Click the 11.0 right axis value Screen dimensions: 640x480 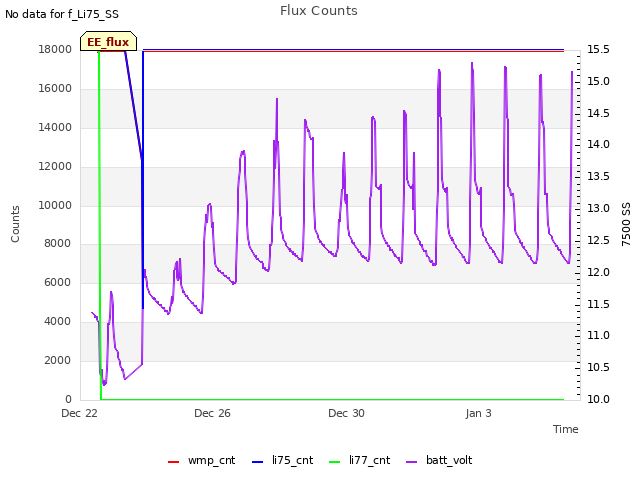pos(598,336)
